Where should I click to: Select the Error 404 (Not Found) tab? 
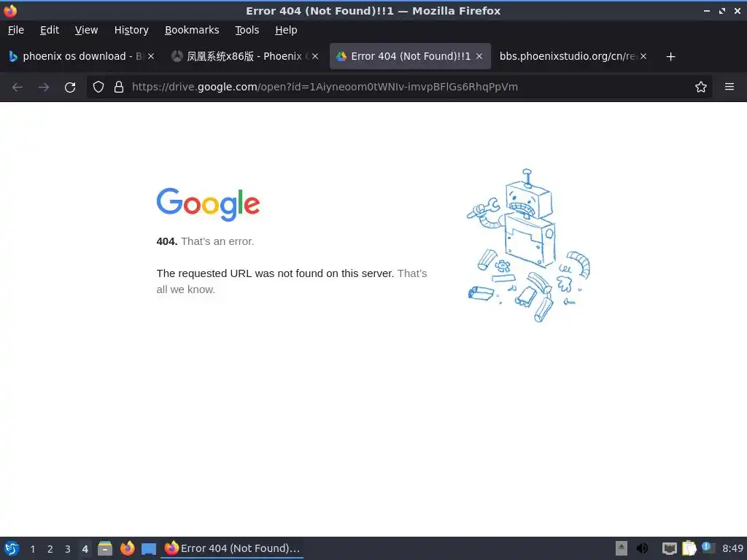coord(410,56)
